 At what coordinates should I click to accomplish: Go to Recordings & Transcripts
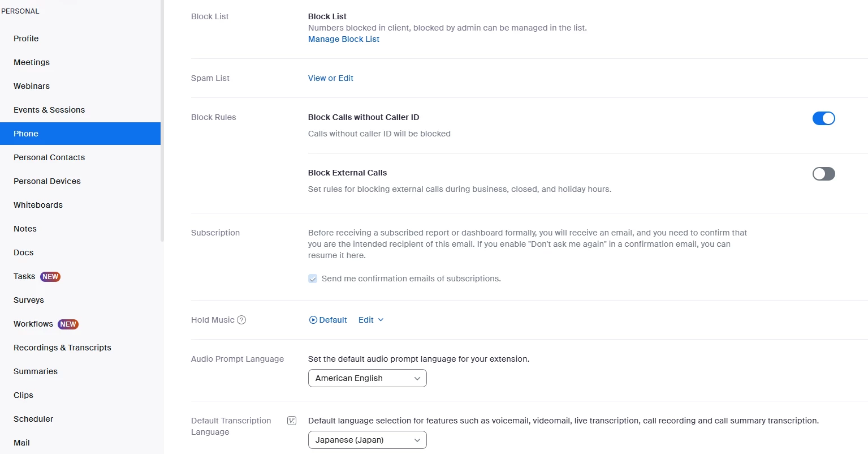click(62, 348)
